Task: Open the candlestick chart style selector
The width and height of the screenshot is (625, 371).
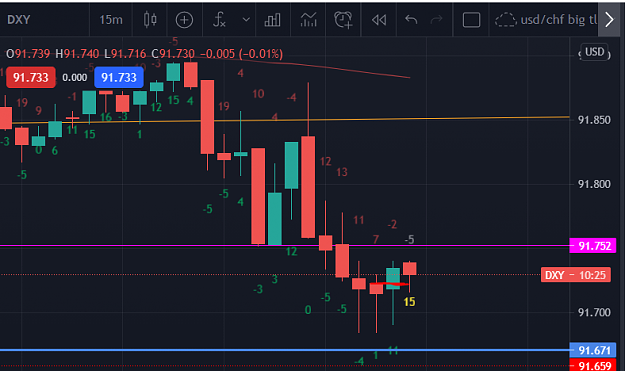Action: pos(150,20)
